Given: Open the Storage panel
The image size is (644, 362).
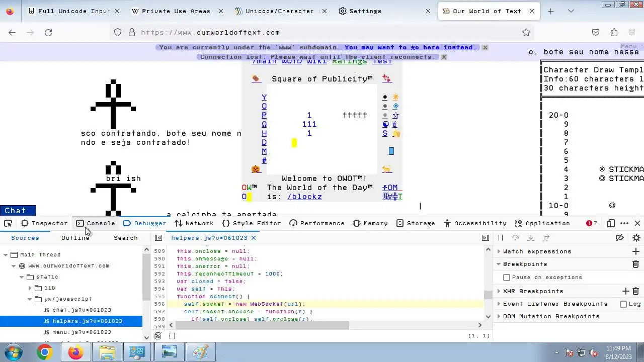Looking at the screenshot, I should (416, 223).
